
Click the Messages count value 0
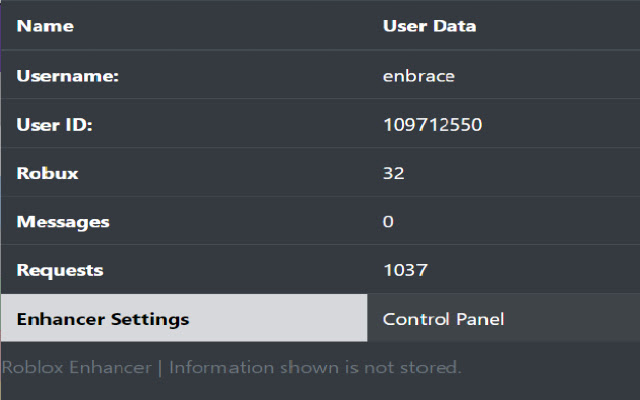point(388,221)
